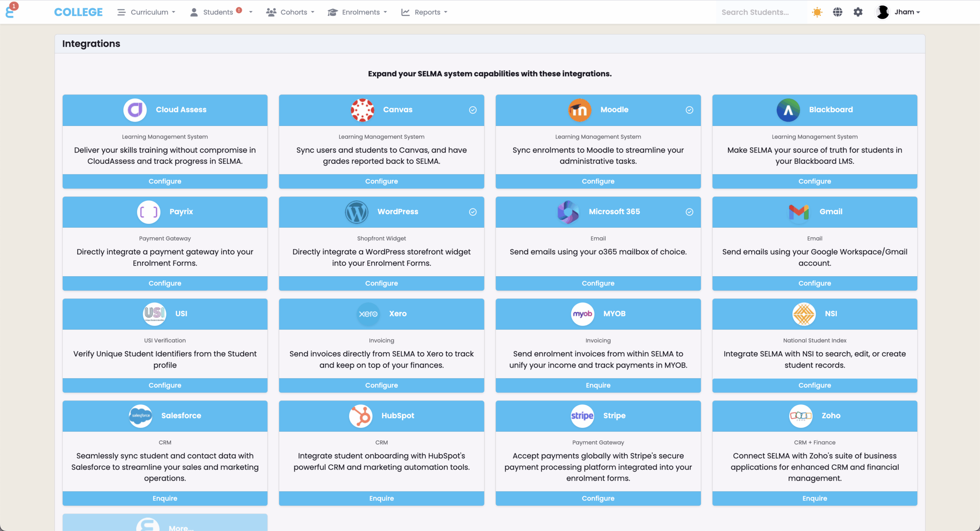Click the Moodle logo icon
980x531 pixels.
pos(579,110)
